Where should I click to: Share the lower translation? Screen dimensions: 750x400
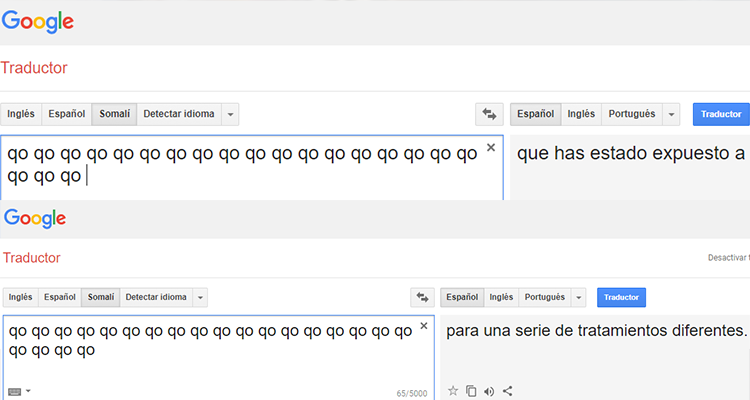(507, 390)
